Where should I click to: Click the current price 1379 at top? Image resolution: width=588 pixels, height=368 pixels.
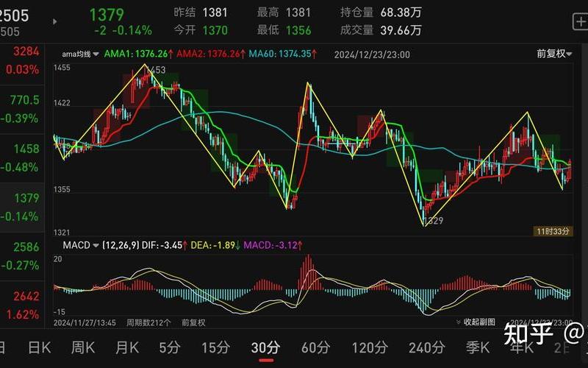click(107, 15)
